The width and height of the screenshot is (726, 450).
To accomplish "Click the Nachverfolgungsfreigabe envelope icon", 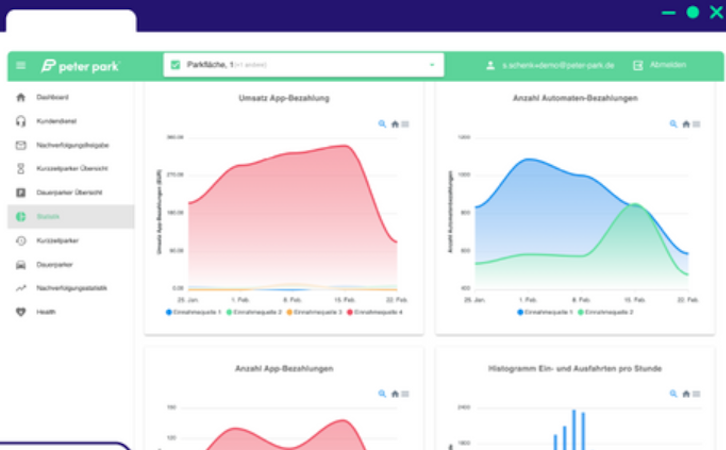I will (x=21, y=145).
